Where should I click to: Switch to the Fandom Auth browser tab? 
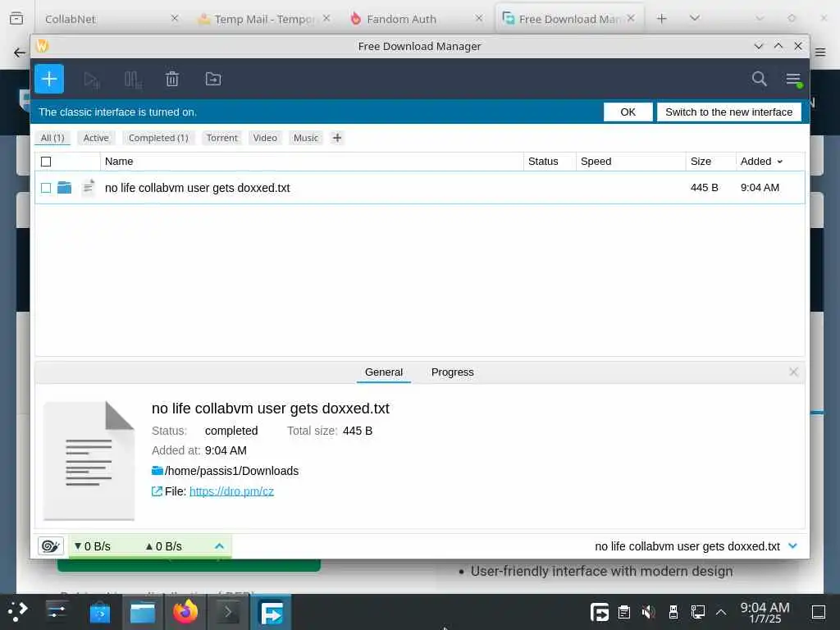[415, 19]
